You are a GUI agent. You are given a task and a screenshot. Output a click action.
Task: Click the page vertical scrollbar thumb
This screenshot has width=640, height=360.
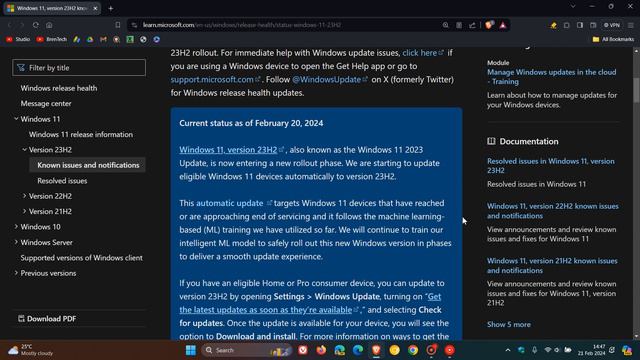coord(636,90)
